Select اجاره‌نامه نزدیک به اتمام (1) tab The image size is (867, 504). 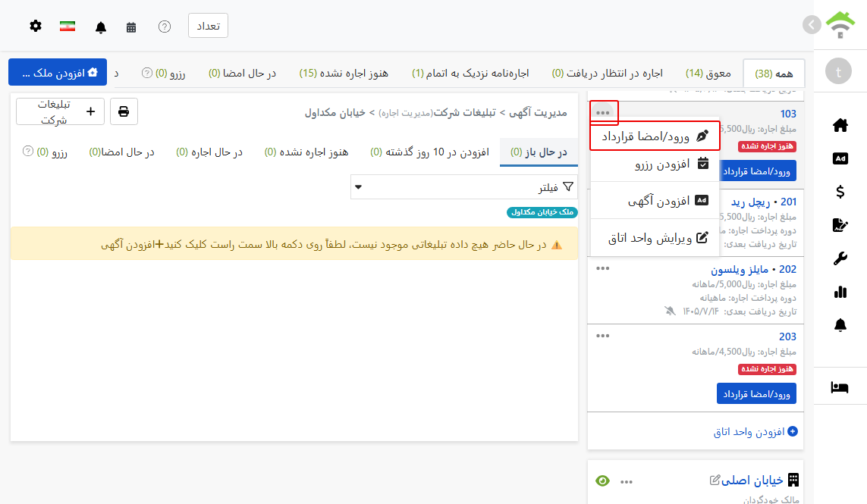pyautogui.click(x=470, y=73)
